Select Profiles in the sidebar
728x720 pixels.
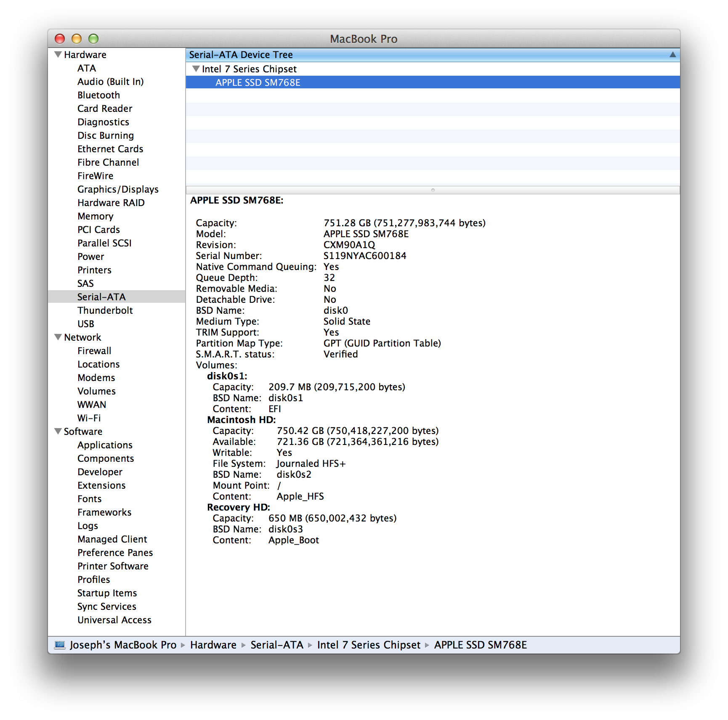pyautogui.click(x=94, y=580)
